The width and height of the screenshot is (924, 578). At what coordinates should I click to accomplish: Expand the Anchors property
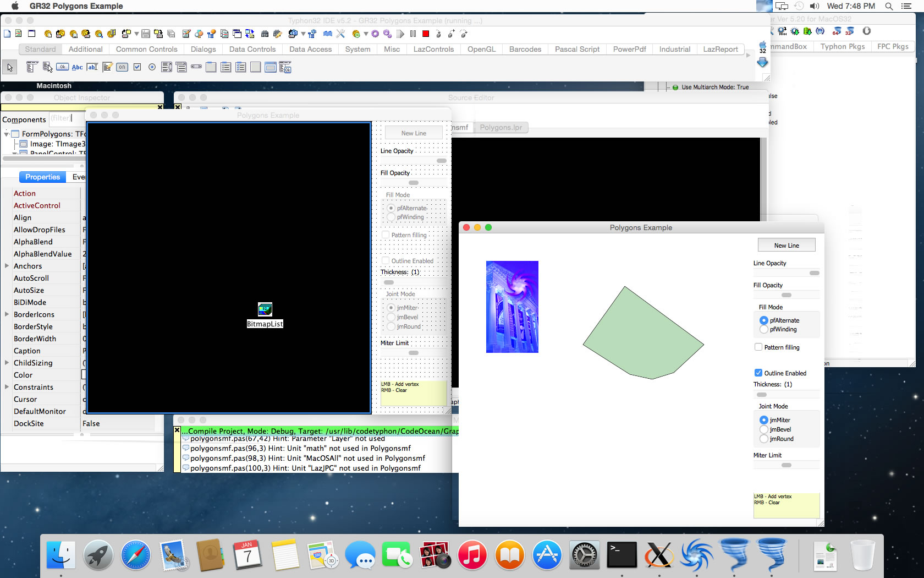(7, 266)
